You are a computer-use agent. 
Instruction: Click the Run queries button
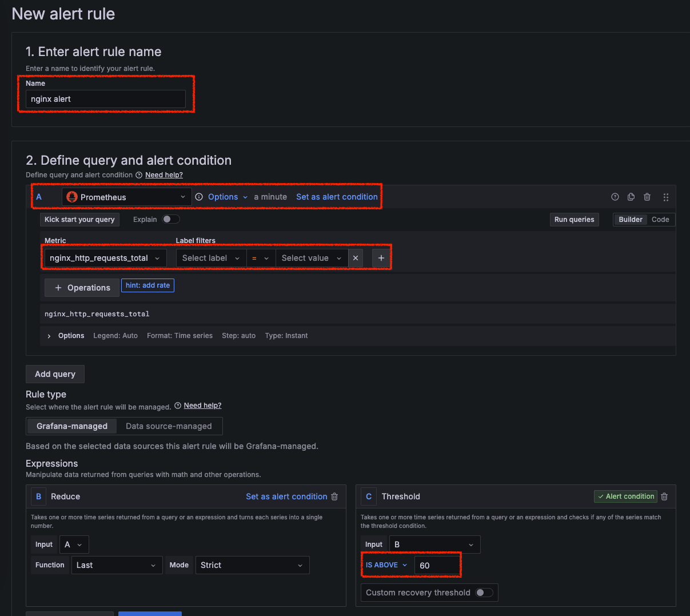pos(574,220)
